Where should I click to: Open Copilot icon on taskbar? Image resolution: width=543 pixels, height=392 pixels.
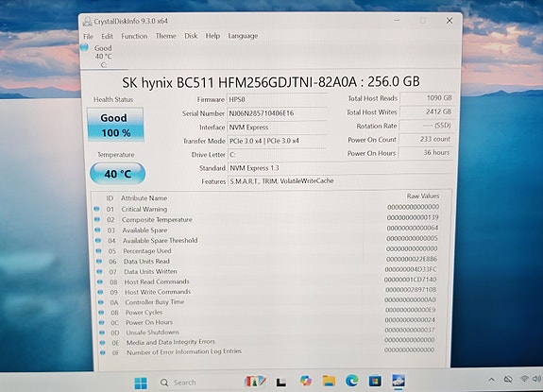(305, 381)
